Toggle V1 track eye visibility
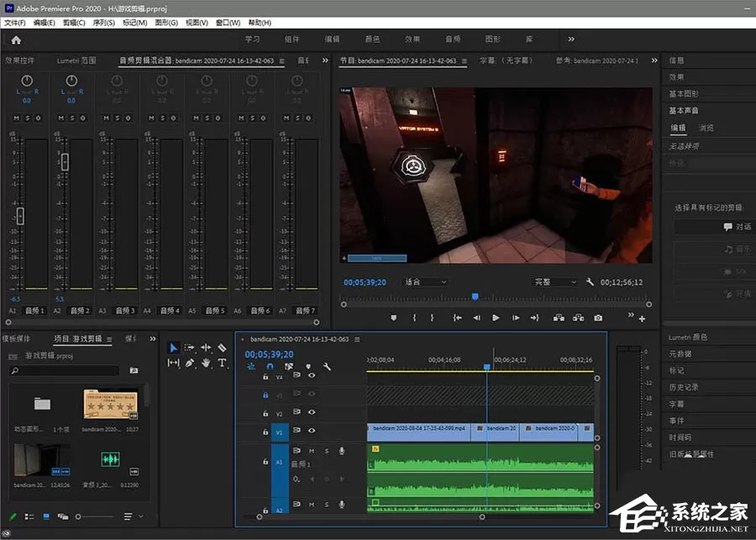This screenshot has width=756, height=540. coord(312,430)
